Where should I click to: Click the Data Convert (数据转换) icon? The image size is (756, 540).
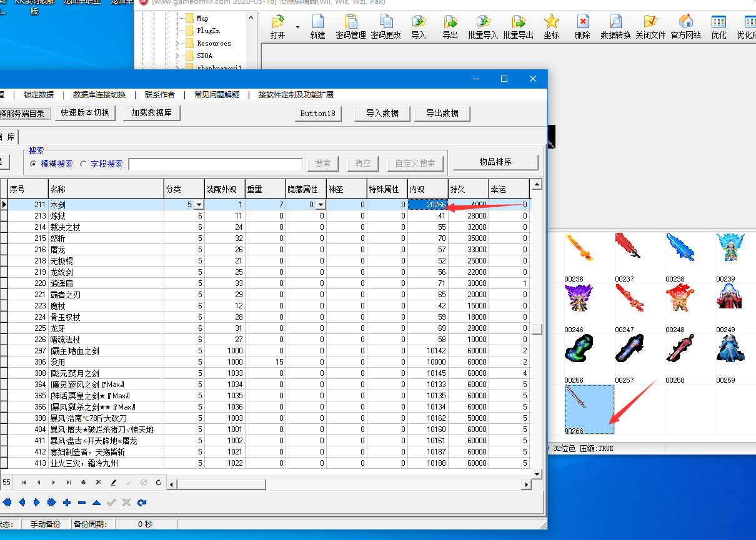(x=615, y=27)
